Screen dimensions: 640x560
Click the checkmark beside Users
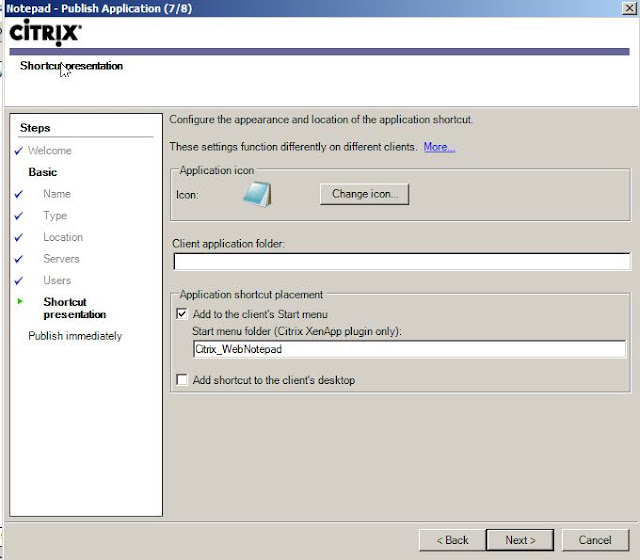[18, 281]
